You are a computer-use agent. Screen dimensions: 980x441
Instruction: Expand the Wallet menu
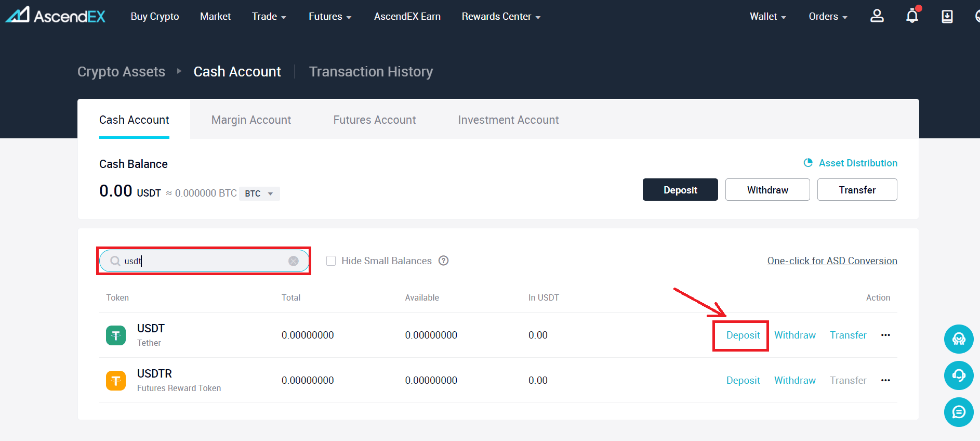pos(767,17)
